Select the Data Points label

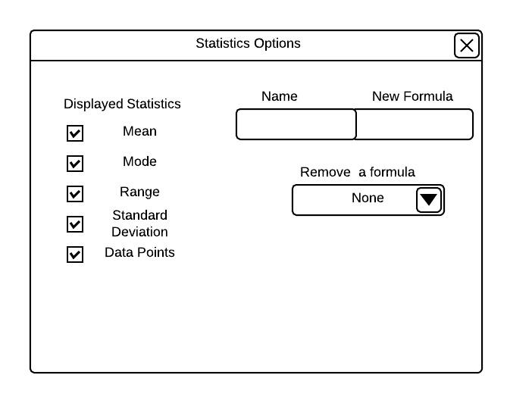tap(139, 252)
